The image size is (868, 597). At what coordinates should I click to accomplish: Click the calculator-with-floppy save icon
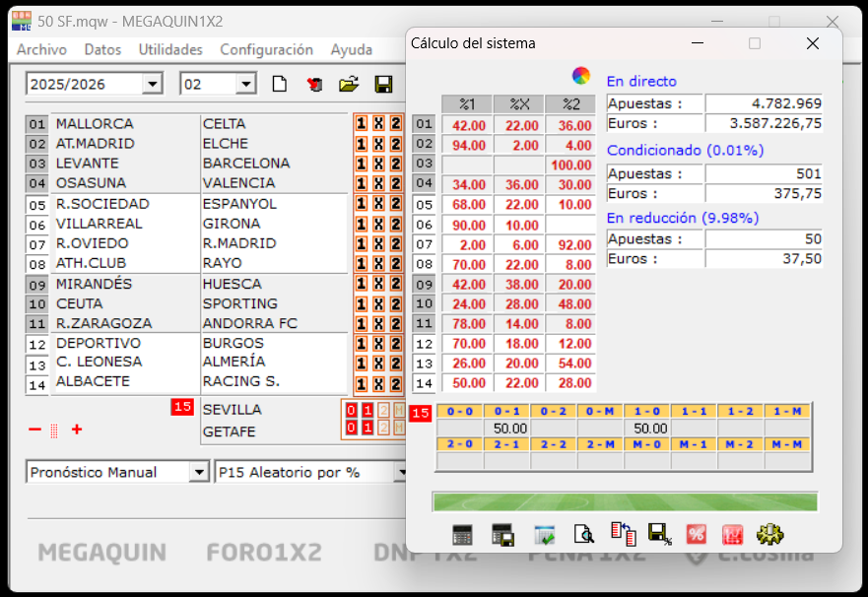point(502,535)
